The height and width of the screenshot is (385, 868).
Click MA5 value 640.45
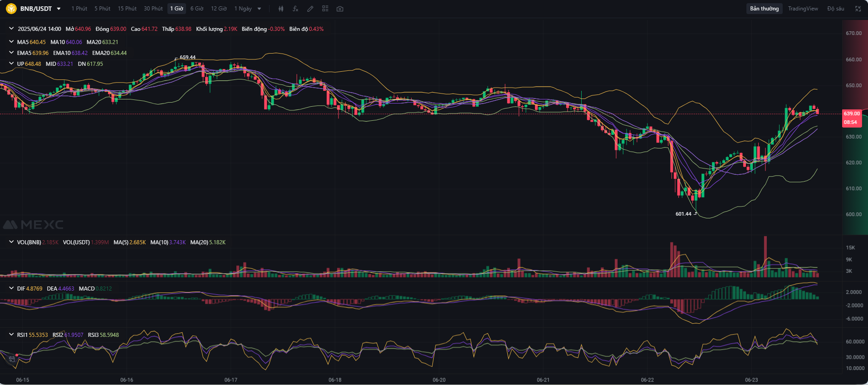click(38, 42)
